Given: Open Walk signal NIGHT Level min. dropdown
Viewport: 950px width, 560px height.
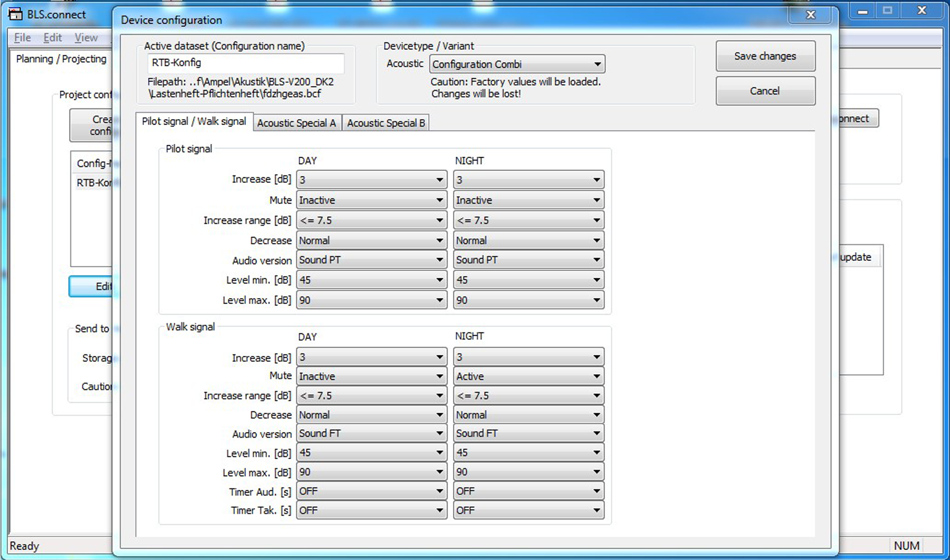Looking at the screenshot, I should (529, 453).
